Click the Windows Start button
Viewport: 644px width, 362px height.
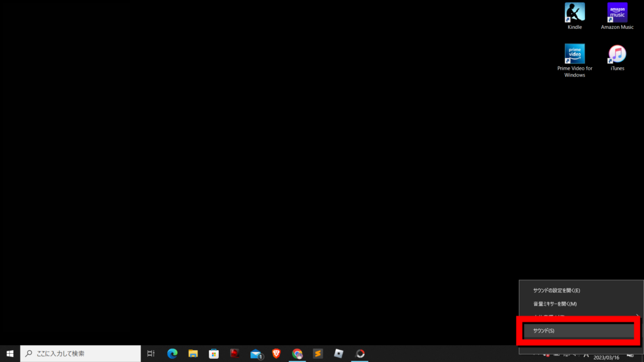(10, 354)
